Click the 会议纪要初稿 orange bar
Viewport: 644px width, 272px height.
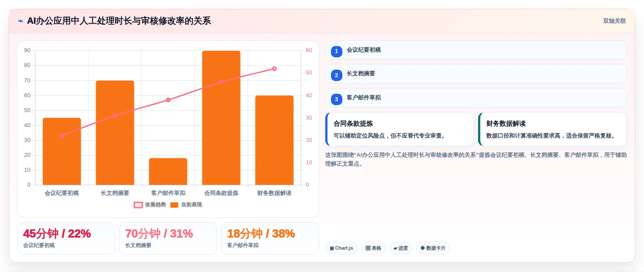[x=62, y=151]
